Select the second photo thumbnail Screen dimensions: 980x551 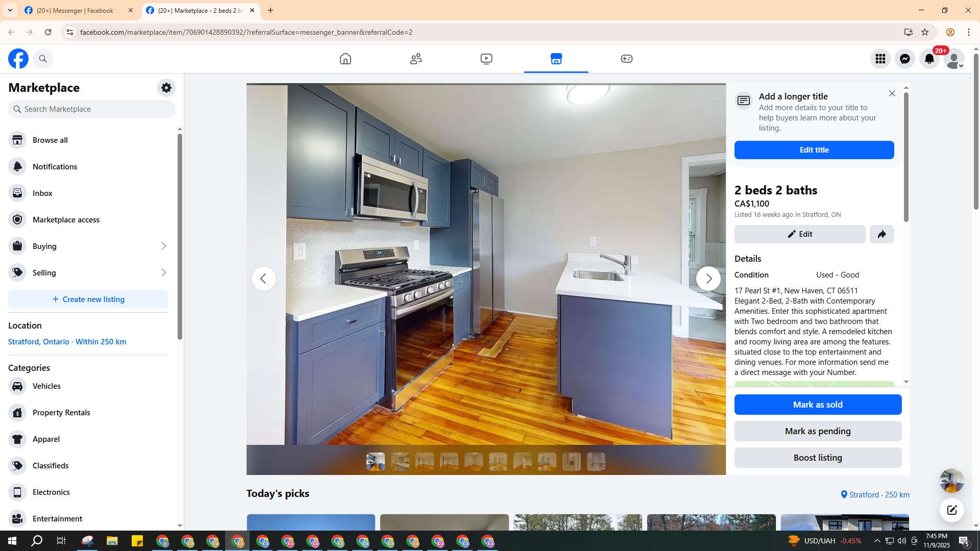coord(400,462)
